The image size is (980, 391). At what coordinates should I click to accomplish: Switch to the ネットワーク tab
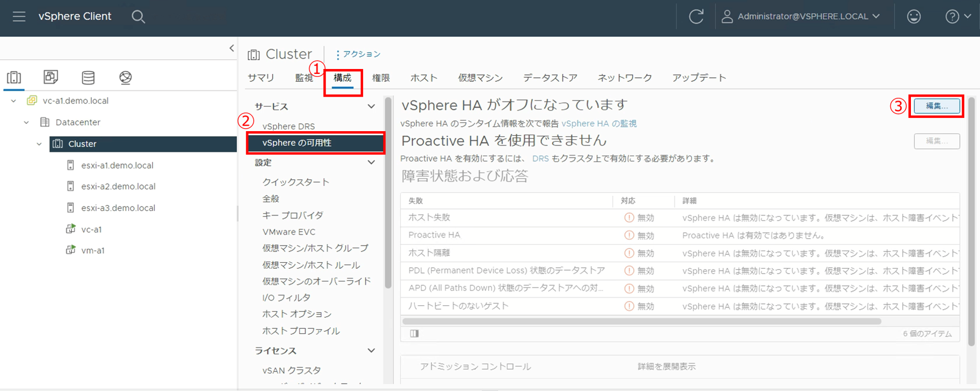625,78
